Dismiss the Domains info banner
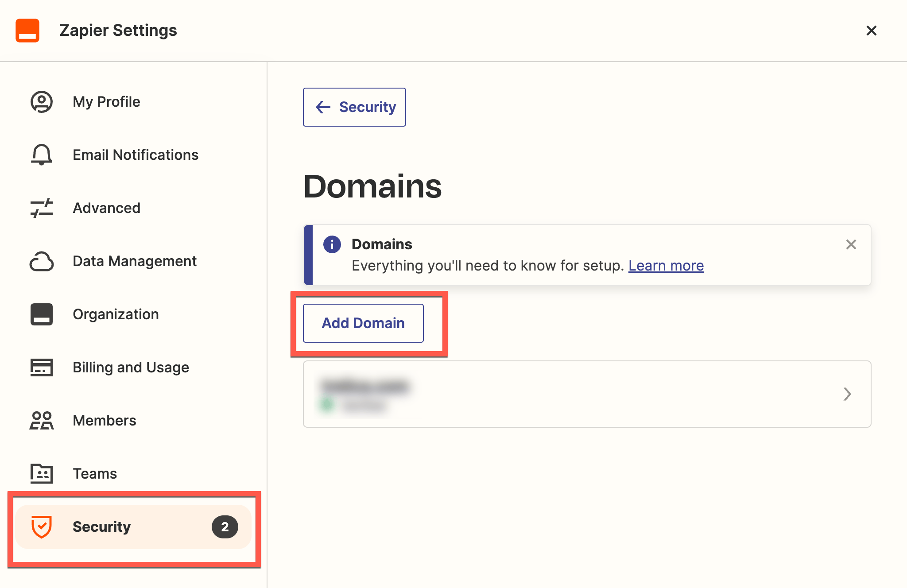This screenshot has height=588, width=907. pyautogui.click(x=851, y=244)
